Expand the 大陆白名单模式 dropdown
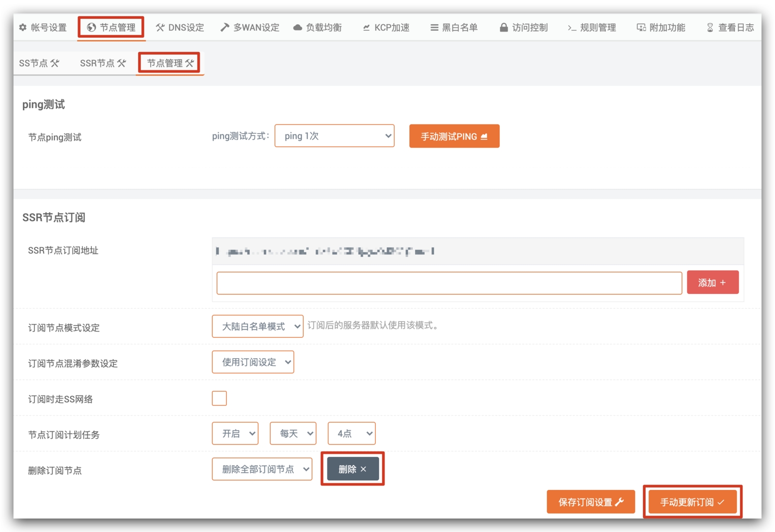 (257, 327)
